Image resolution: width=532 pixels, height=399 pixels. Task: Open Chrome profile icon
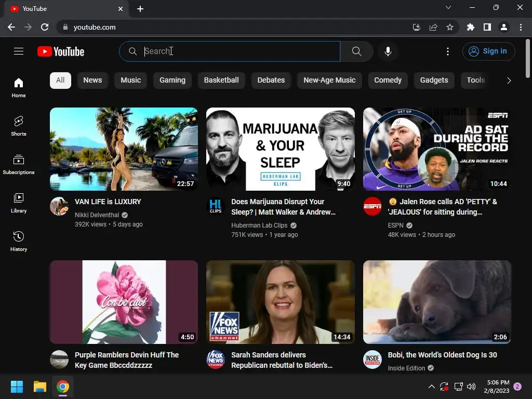click(504, 27)
